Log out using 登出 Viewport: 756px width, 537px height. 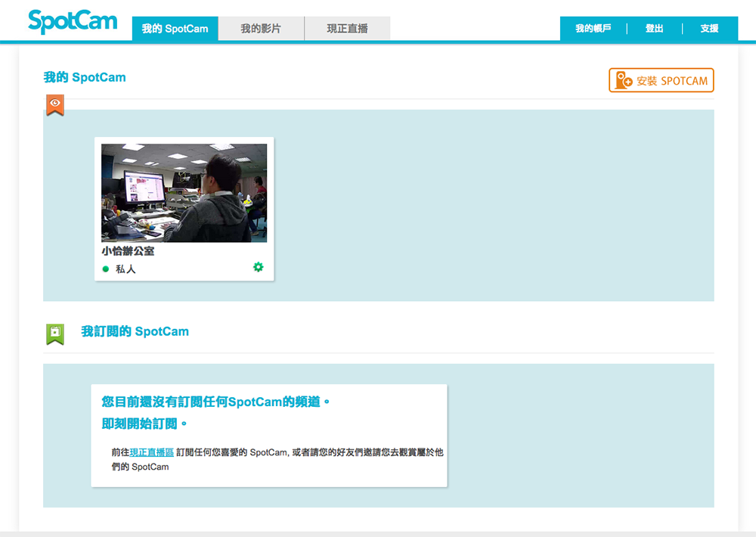point(654,29)
